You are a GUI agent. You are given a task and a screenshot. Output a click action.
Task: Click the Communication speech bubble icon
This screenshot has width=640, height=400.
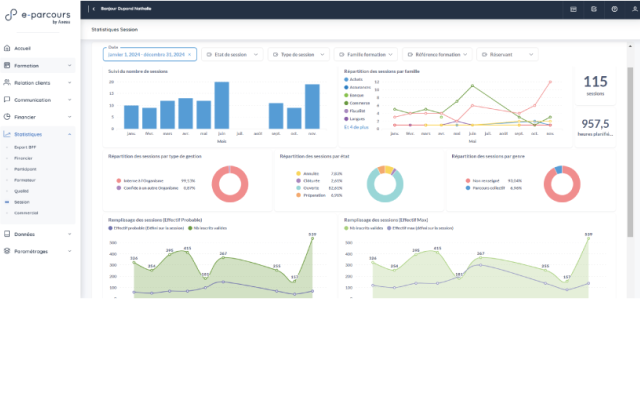point(7,100)
